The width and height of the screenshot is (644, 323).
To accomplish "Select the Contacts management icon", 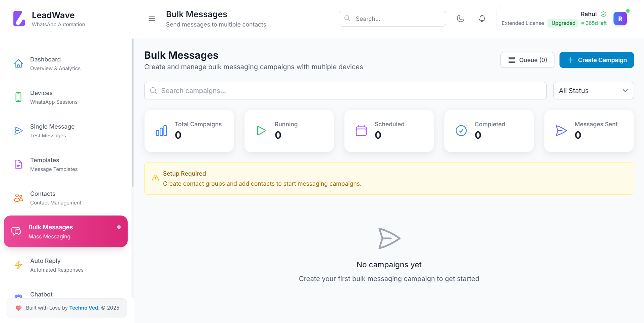I will [x=18, y=198].
